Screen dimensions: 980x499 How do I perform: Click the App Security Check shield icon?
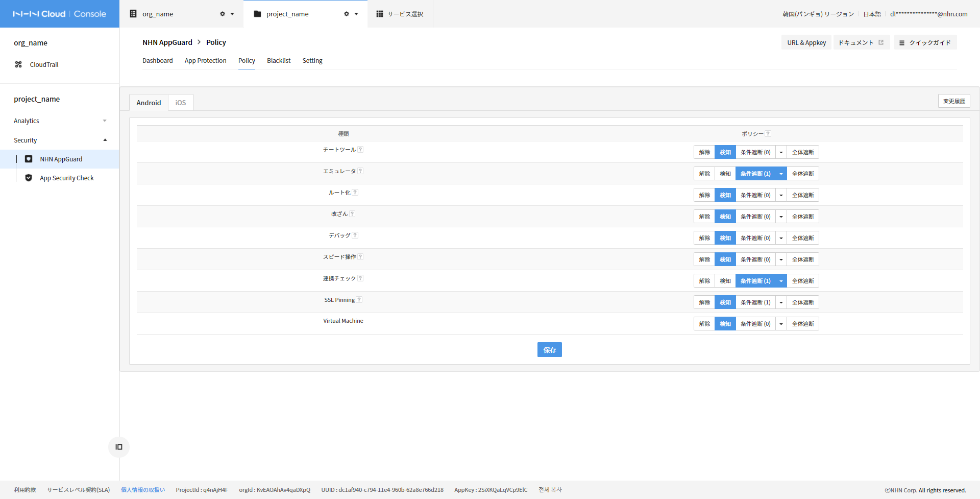pyautogui.click(x=29, y=178)
